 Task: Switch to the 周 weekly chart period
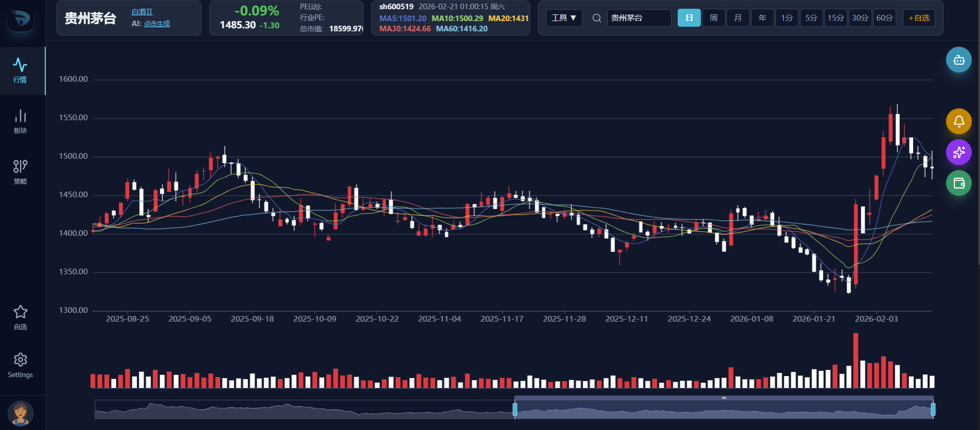(x=714, y=18)
